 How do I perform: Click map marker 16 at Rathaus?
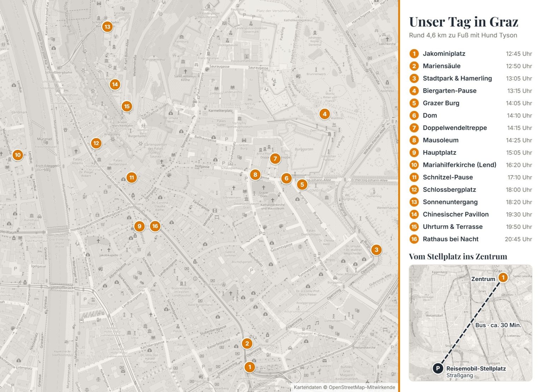pos(155,226)
